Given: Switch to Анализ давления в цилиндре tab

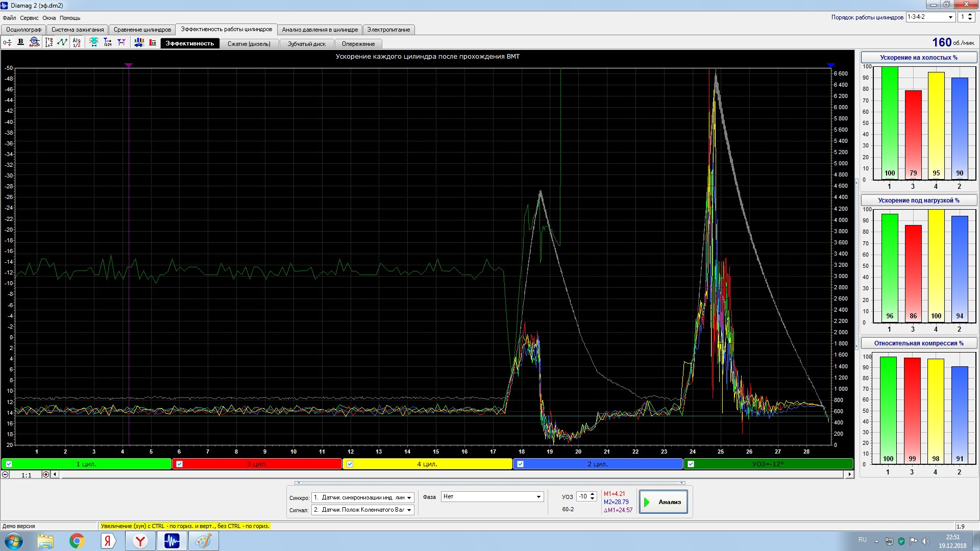Looking at the screenshot, I should pos(320,30).
